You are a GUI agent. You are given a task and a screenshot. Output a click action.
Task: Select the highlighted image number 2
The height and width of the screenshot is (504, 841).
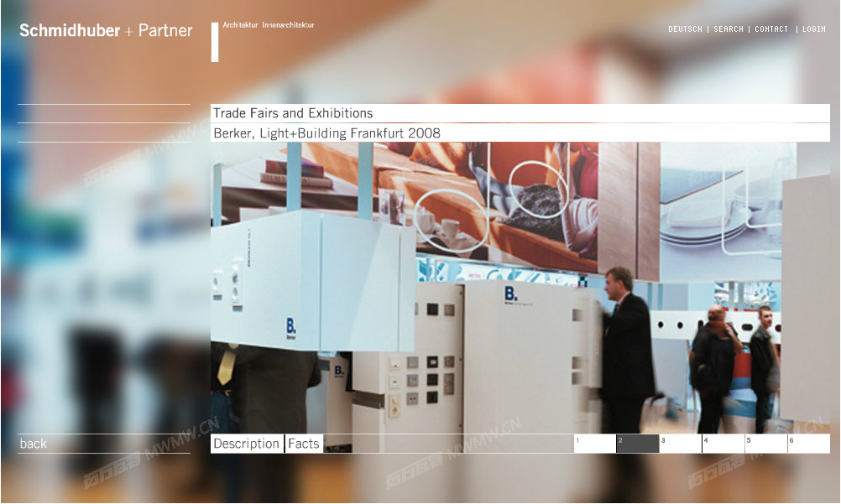(x=638, y=444)
